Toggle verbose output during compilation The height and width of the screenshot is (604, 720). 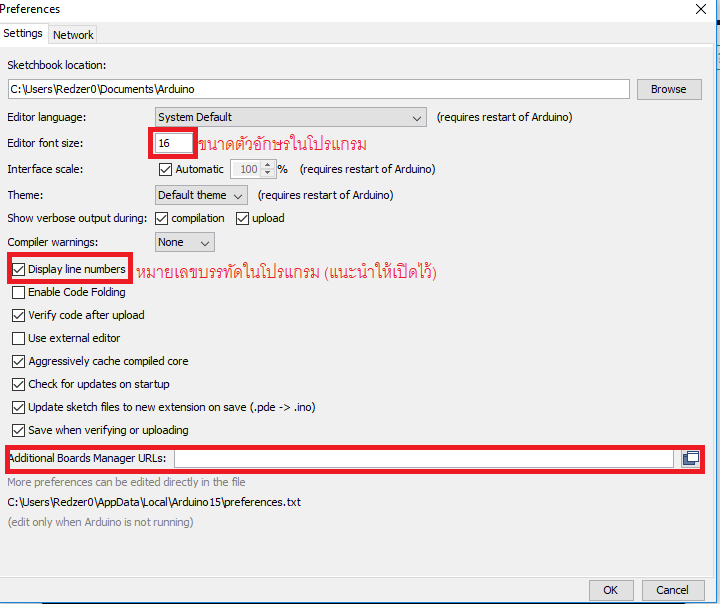point(162,219)
